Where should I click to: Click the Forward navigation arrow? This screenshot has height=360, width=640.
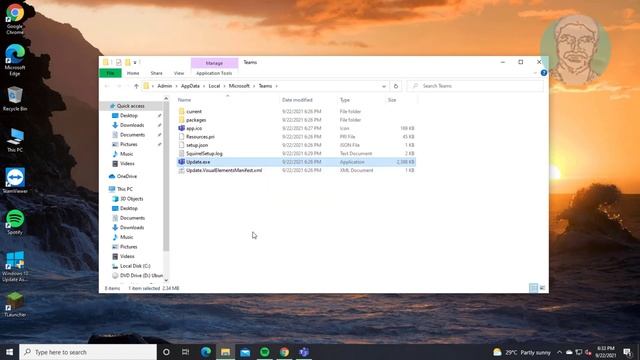pos(119,86)
